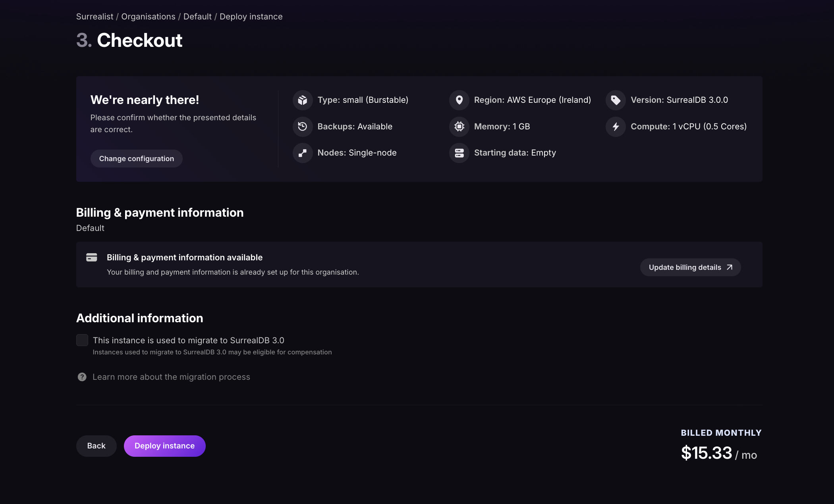Click the question mark help icon

pyautogui.click(x=82, y=377)
